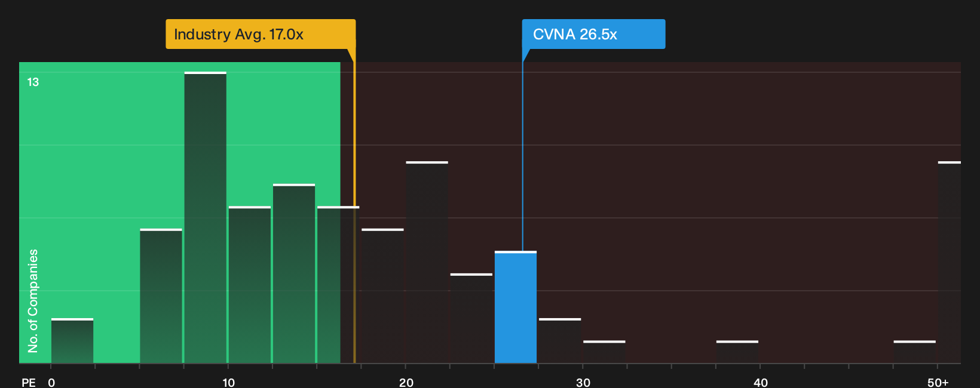Click the green bar between 12.5 and 15
This screenshot has height=388, width=980.
pos(294,274)
